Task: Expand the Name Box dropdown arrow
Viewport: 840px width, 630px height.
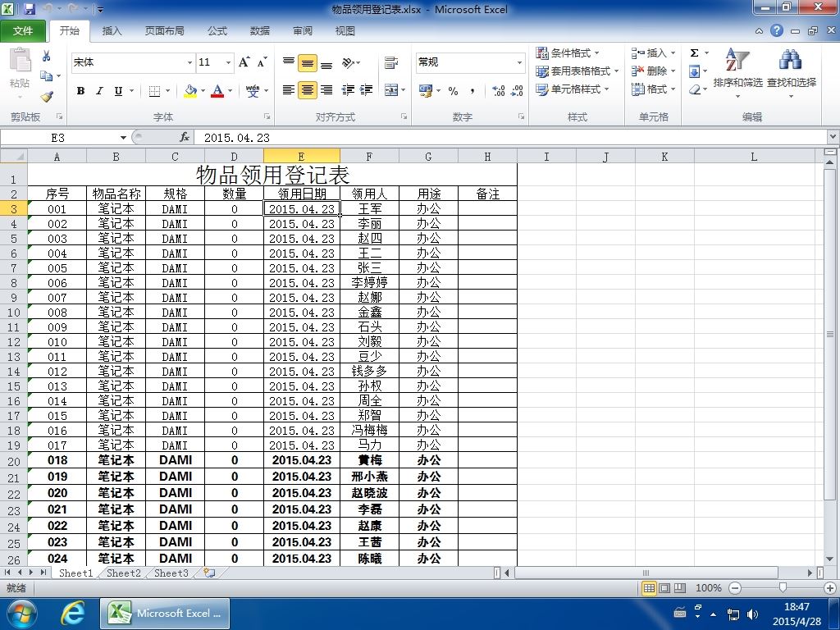Action: pyautogui.click(x=123, y=138)
